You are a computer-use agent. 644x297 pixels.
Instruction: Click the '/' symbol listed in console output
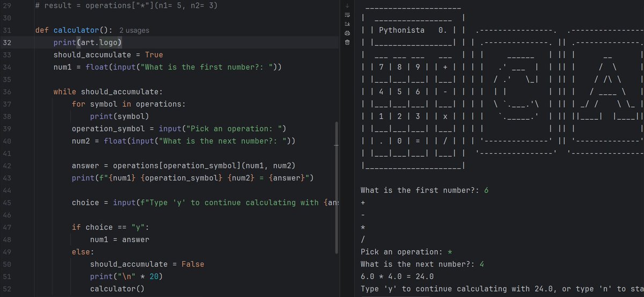pos(363,240)
